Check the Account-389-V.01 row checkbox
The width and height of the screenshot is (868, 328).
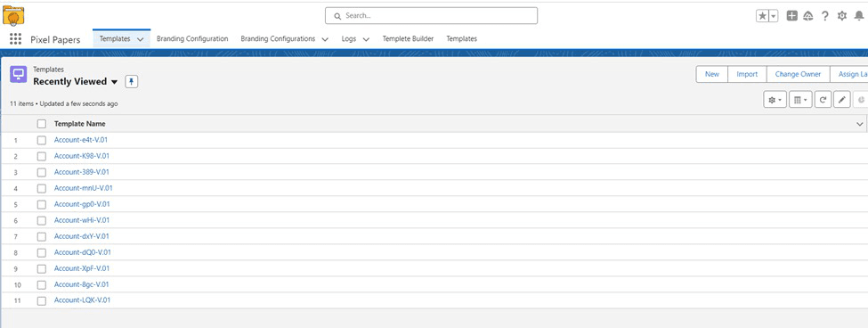tap(42, 172)
